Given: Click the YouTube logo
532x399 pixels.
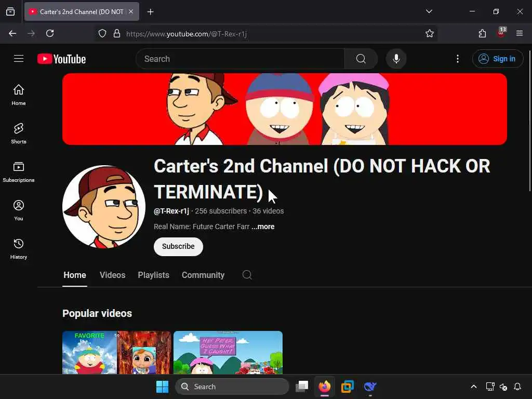Looking at the screenshot, I should pyautogui.click(x=61, y=59).
